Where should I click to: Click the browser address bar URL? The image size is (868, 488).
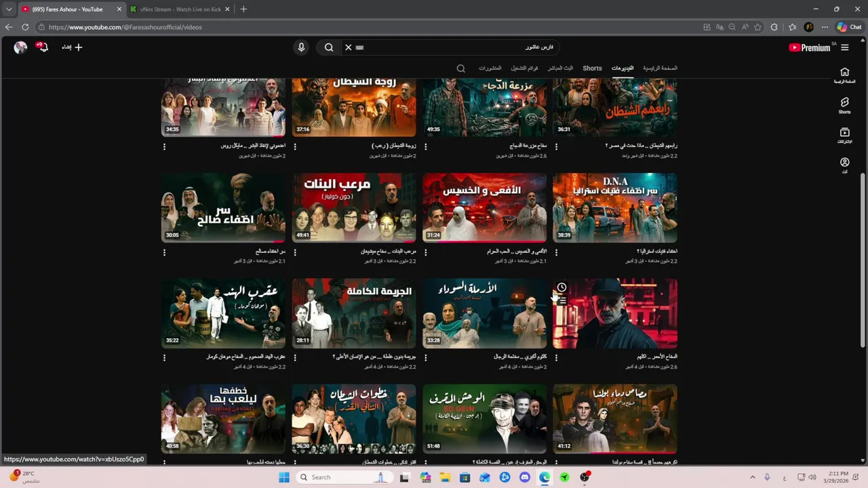point(125,27)
